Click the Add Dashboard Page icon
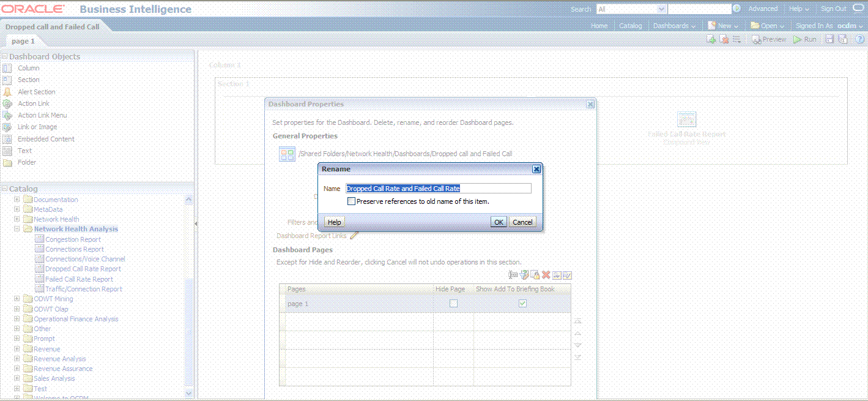This screenshot has height=401, width=868. (x=711, y=39)
